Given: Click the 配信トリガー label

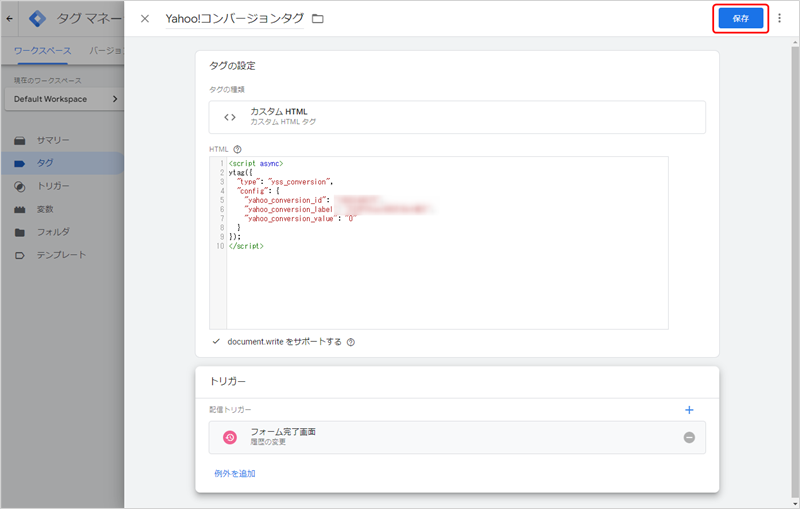Looking at the screenshot, I should point(230,410).
